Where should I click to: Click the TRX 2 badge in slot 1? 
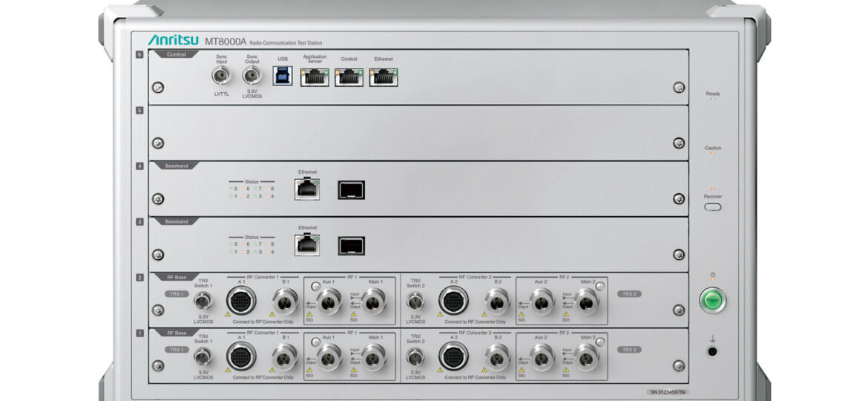click(629, 350)
